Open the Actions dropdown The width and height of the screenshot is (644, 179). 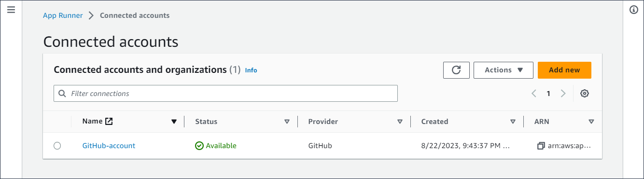point(504,70)
